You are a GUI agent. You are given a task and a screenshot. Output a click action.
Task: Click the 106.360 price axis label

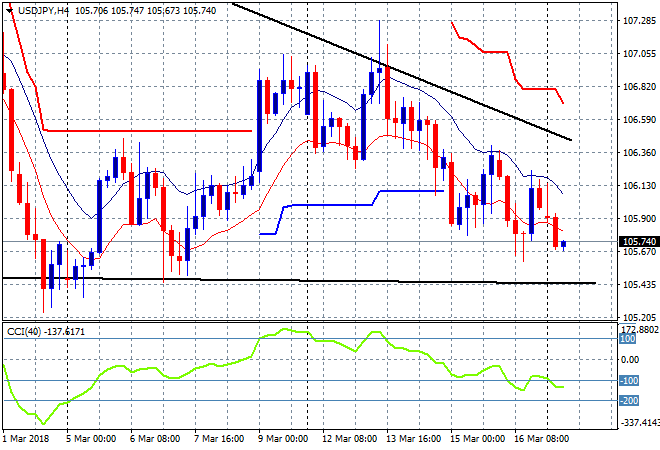pyautogui.click(x=639, y=152)
